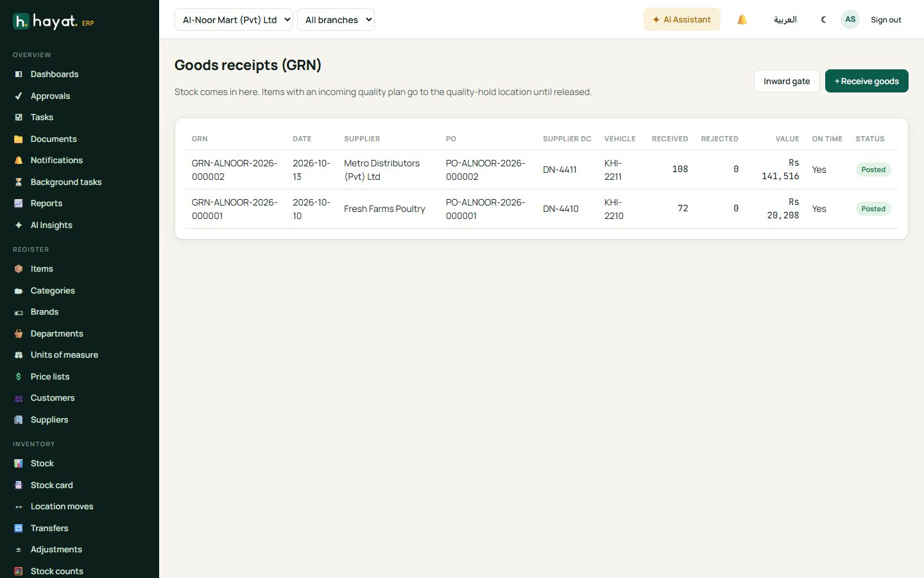
Task: Select the Tasks icon in sidebar
Action: pyautogui.click(x=19, y=118)
